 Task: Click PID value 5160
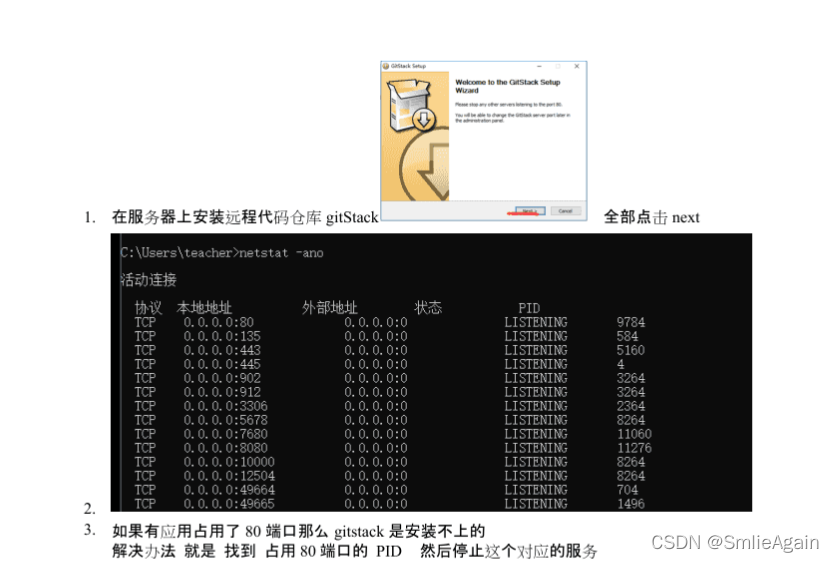(x=631, y=350)
